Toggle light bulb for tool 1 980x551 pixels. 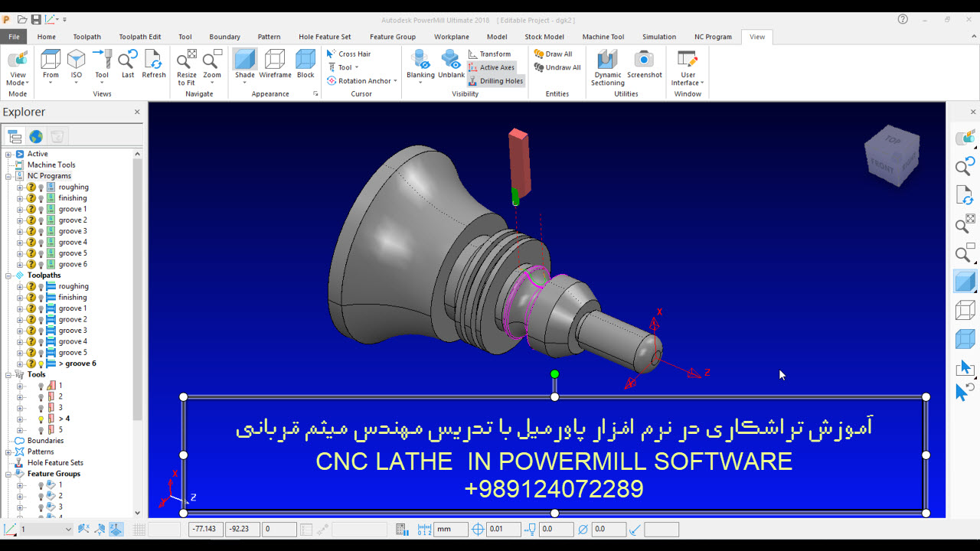[41, 386]
